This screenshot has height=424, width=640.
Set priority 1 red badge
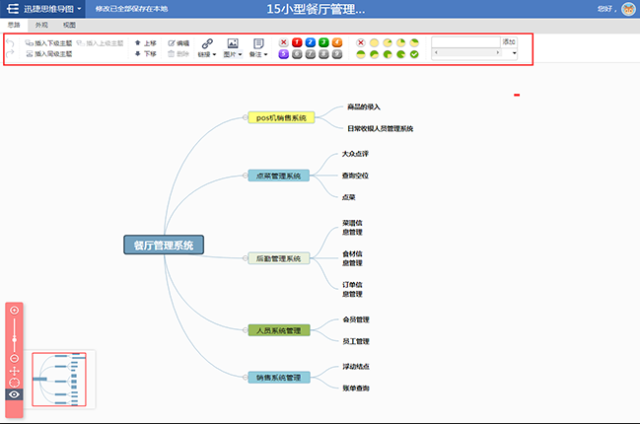(297, 42)
